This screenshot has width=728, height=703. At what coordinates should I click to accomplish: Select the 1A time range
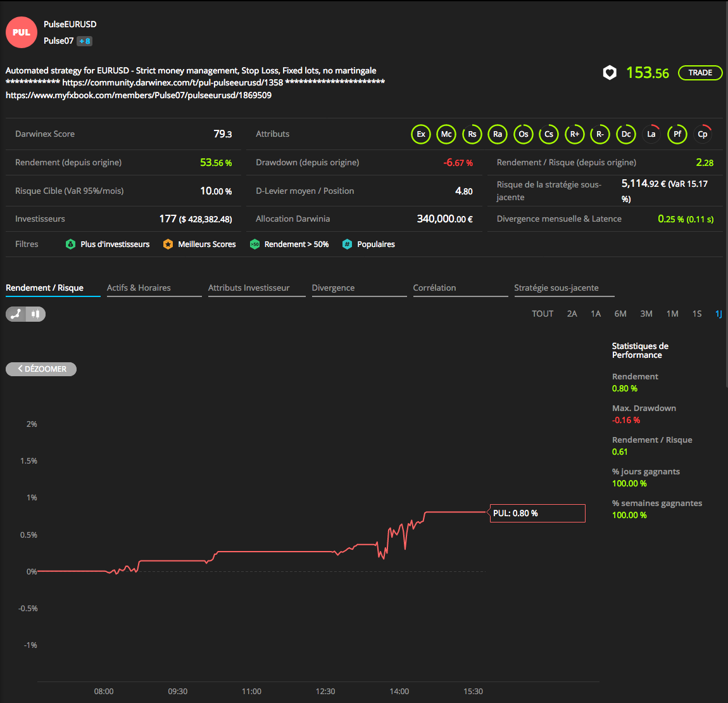(x=596, y=314)
